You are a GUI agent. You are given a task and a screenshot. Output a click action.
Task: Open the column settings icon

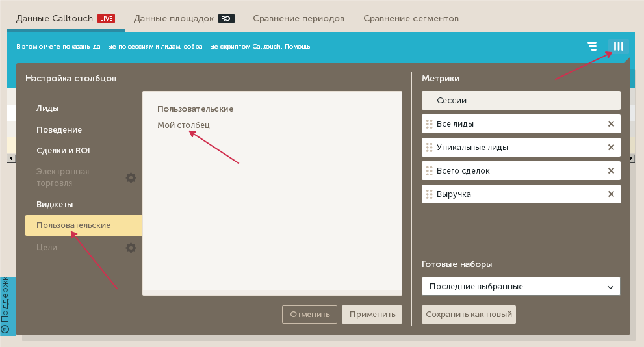click(618, 46)
